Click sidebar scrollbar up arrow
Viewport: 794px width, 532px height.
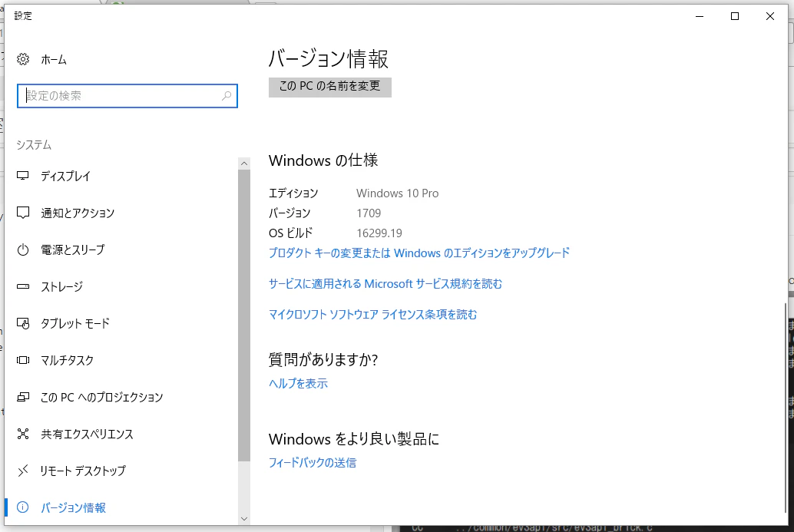[244, 163]
